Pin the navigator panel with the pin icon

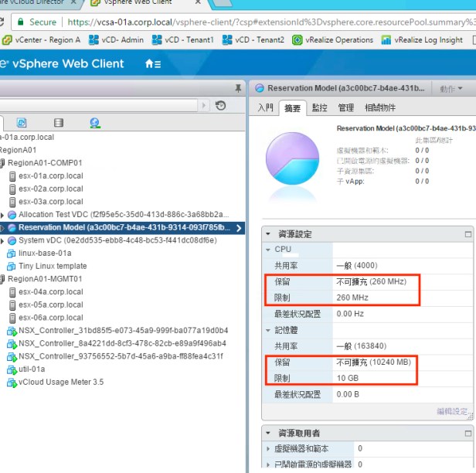pyautogui.click(x=237, y=89)
